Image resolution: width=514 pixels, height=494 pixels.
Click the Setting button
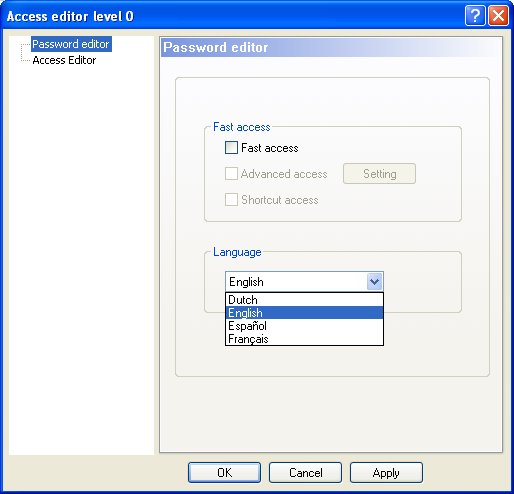coord(379,173)
